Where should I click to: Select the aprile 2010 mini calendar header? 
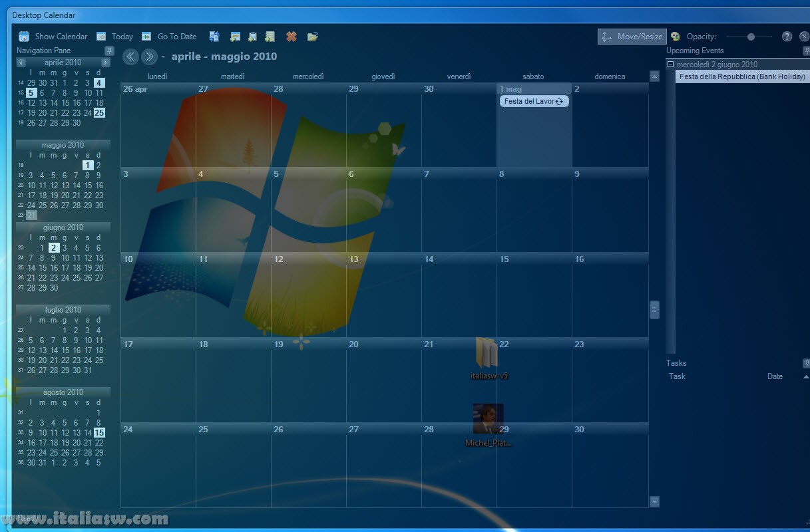click(x=63, y=63)
